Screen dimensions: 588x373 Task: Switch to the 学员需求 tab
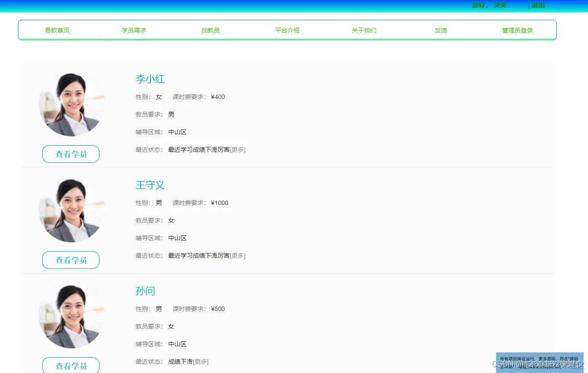click(x=134, y=30)
